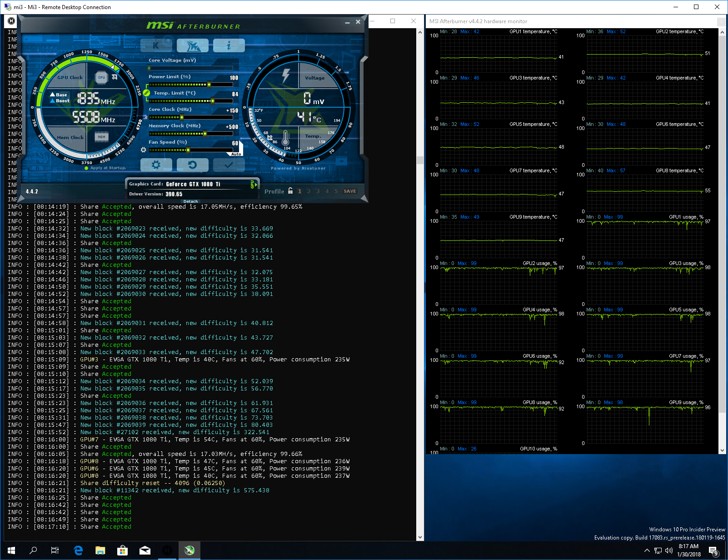
Task: Click the network tray icon
Action: (x=658, y=550)
